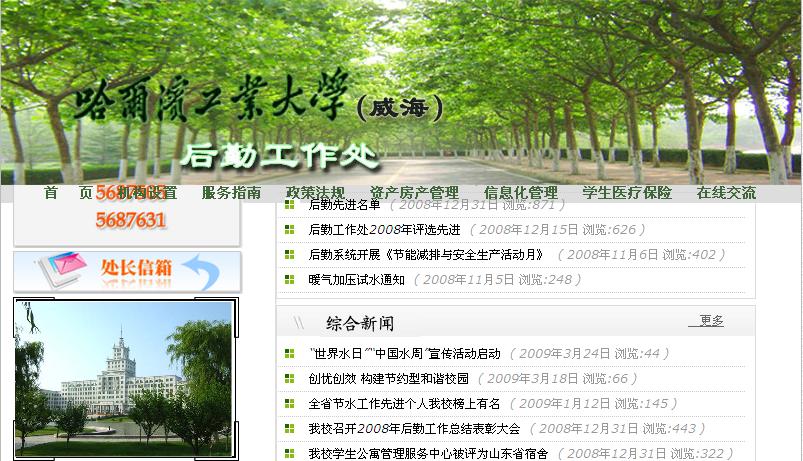Click the phone number 5687631
This screenshot has height=461, width=803.
pyautogui.click(x=131, y=221)
